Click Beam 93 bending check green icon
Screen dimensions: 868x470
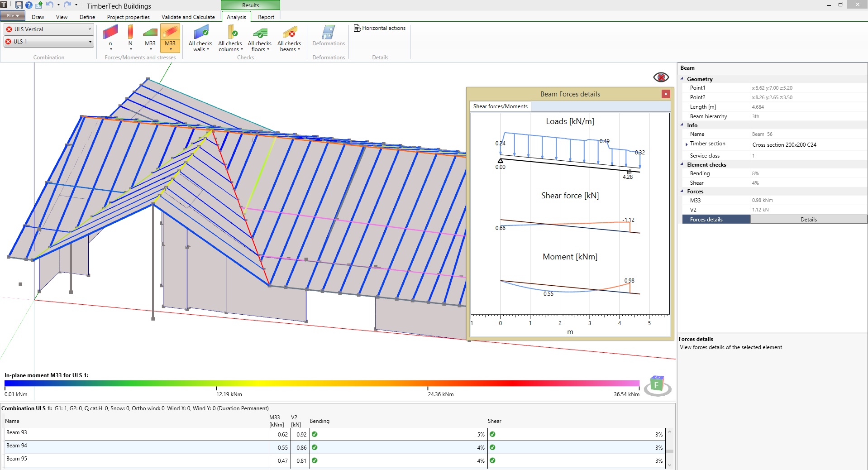pyautogui.click(x=315, y=434)
